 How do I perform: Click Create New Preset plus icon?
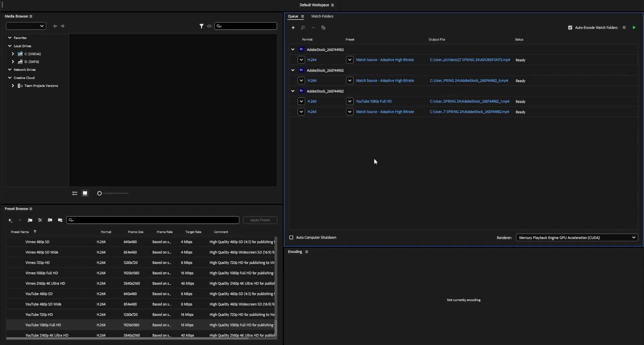pyautogui.click(x=10, y=220)
